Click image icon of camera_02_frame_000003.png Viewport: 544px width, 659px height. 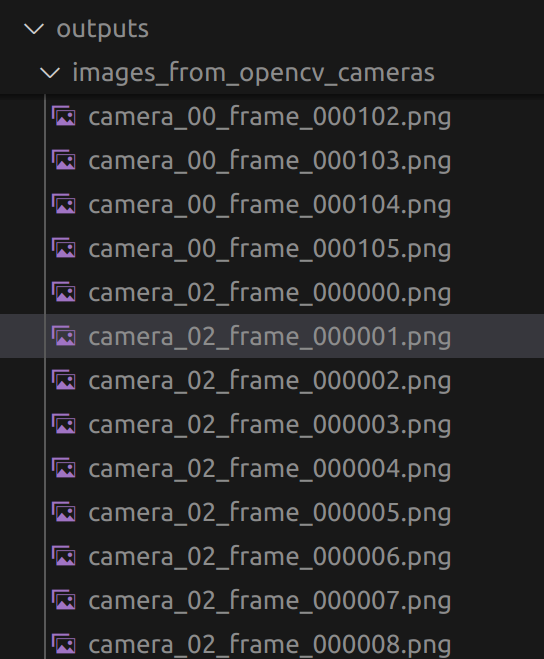(64, 424)
